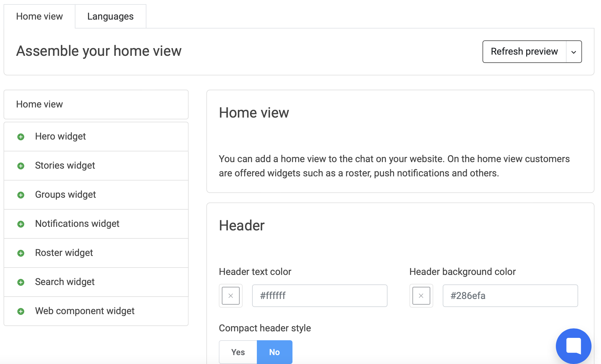This screenshot has width=601, height=364.
Task: Open the Header background color swatch
Action: [x=421, y=296]
